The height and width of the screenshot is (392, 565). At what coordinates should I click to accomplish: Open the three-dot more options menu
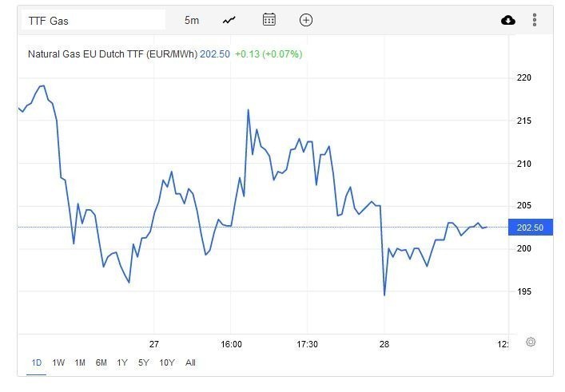[x=534, y=20]
